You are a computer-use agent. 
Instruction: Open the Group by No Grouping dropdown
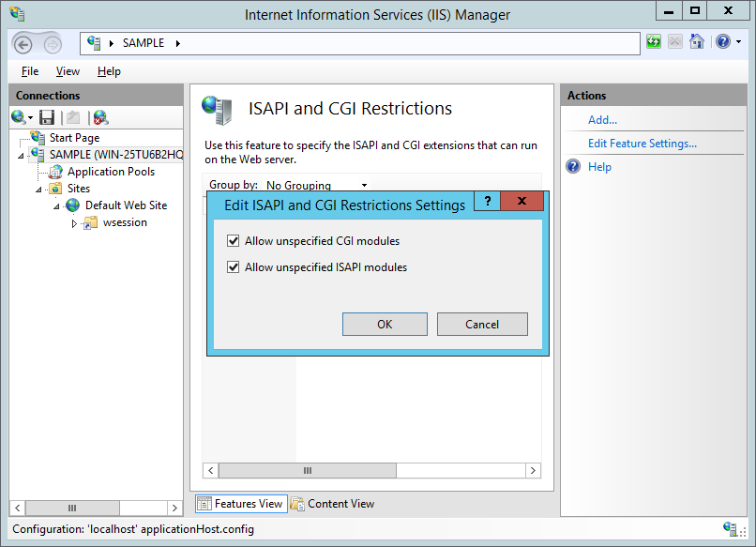click(317, 185)
